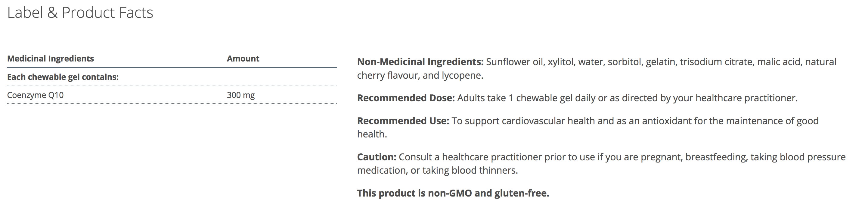This screenshot has width=868, height=211.
Task: Click the "Caution:" bold label
Action: click(377, 157)
